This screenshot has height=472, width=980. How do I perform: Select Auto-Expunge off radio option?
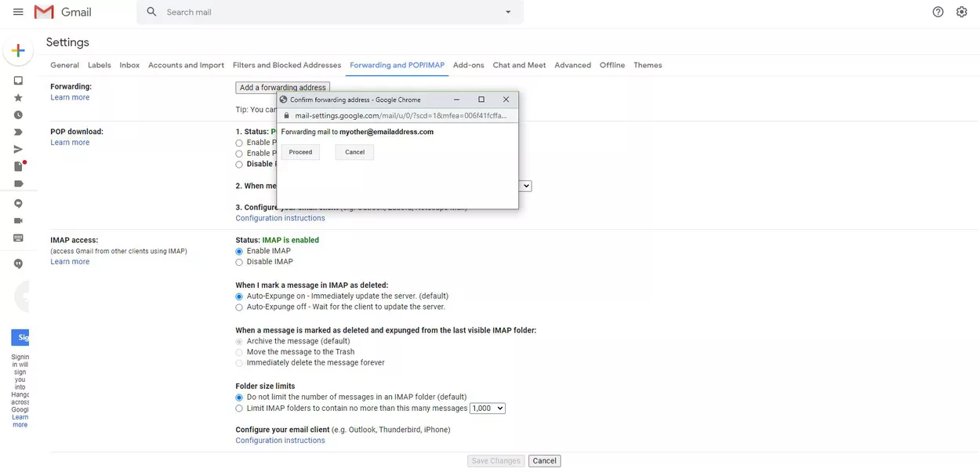(x=239, y=307)
